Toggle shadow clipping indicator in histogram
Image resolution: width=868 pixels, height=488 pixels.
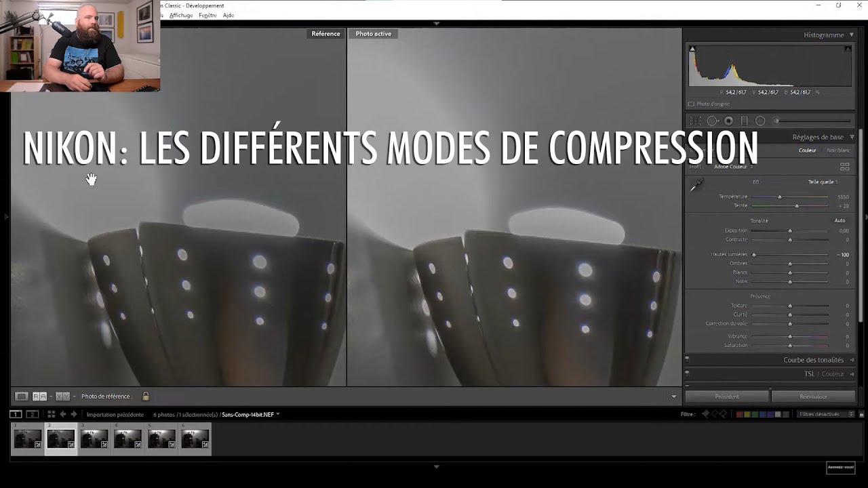click(692, 49)
